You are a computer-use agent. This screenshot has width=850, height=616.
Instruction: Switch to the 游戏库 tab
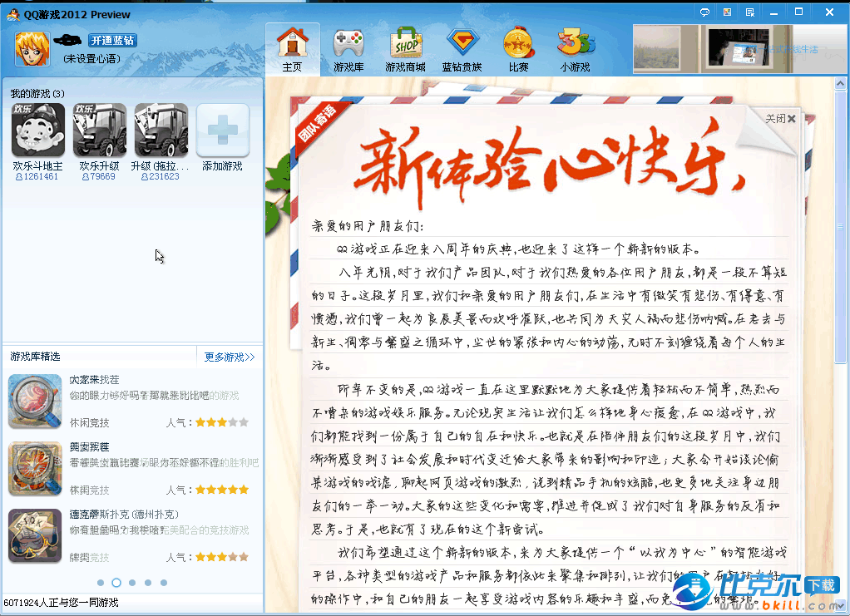click(x=348, y=50)
